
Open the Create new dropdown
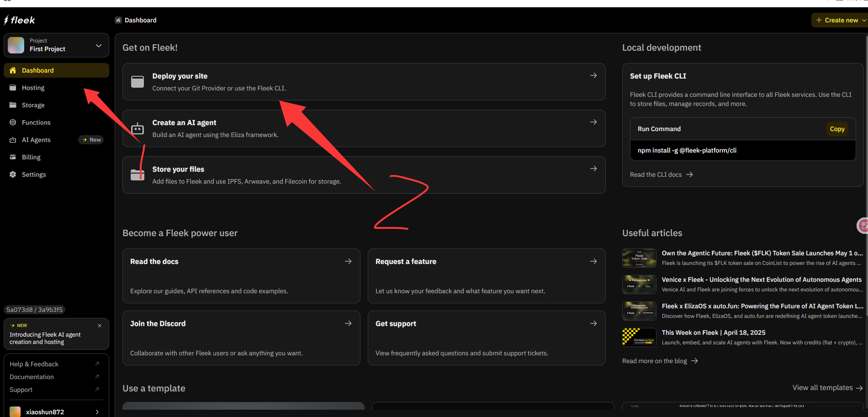pos(841,20)
